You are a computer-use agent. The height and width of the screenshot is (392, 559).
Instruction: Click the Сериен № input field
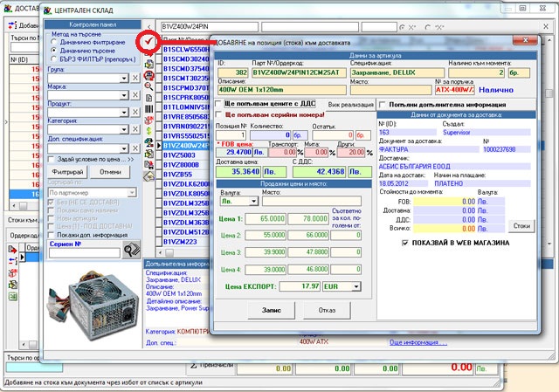click(x=85, y=252)
